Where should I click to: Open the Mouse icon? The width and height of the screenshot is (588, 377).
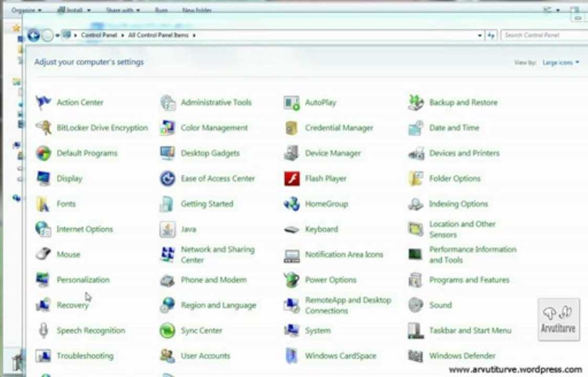click(43, 254)
